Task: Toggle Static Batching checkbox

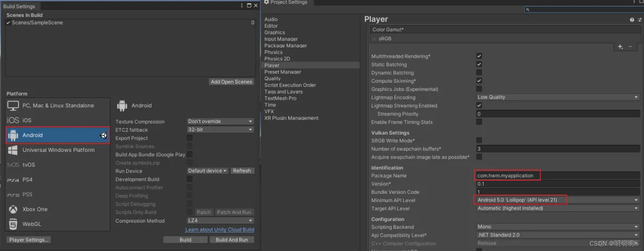Action: click(479, 64)
